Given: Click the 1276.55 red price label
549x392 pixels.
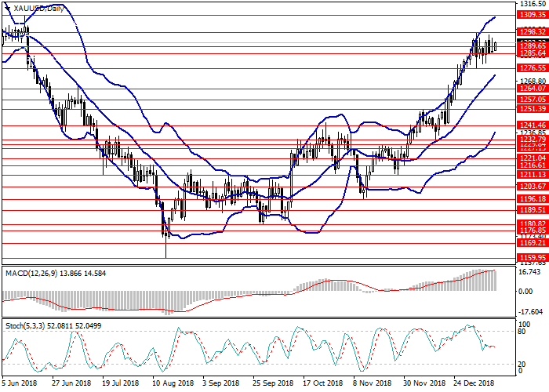Looking at the screenshot, I should [532, 68].
